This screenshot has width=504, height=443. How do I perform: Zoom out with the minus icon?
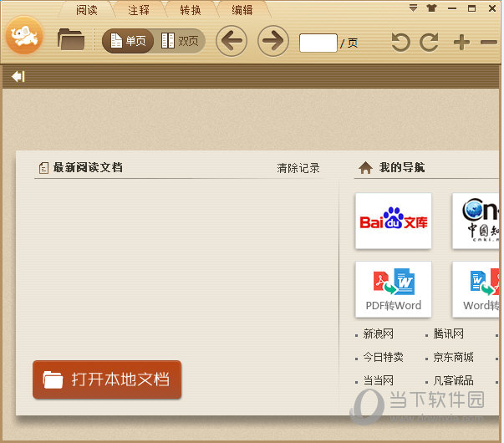489,42
